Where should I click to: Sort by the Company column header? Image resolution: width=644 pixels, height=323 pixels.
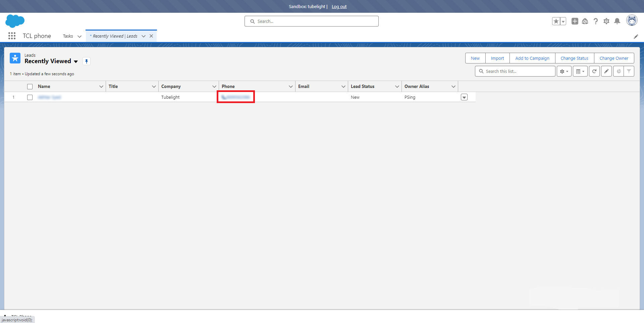[171, 87]
